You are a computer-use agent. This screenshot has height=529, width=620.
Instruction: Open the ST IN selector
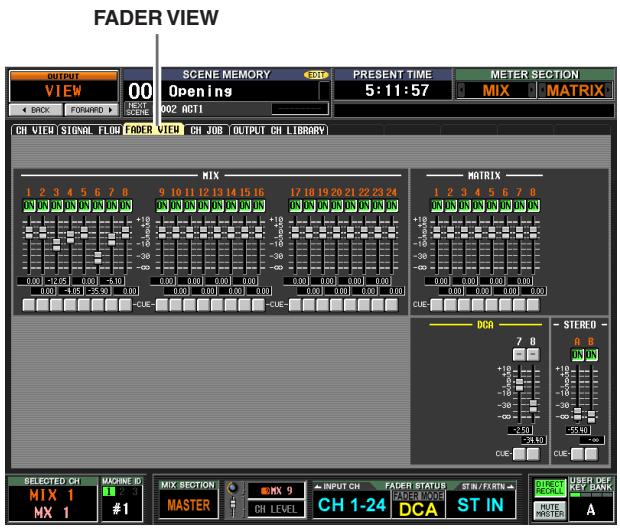(x=480, y=505)
